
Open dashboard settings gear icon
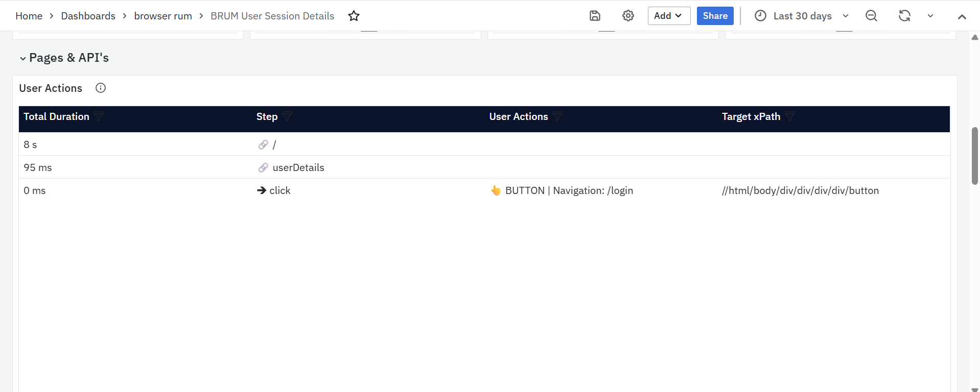click(x=628, y=16)
